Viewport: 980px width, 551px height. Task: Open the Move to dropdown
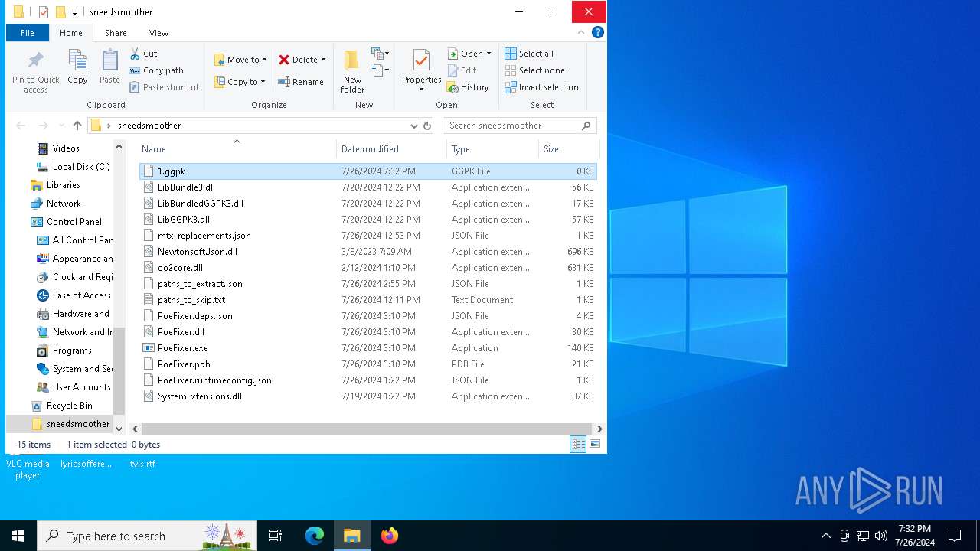240,60
